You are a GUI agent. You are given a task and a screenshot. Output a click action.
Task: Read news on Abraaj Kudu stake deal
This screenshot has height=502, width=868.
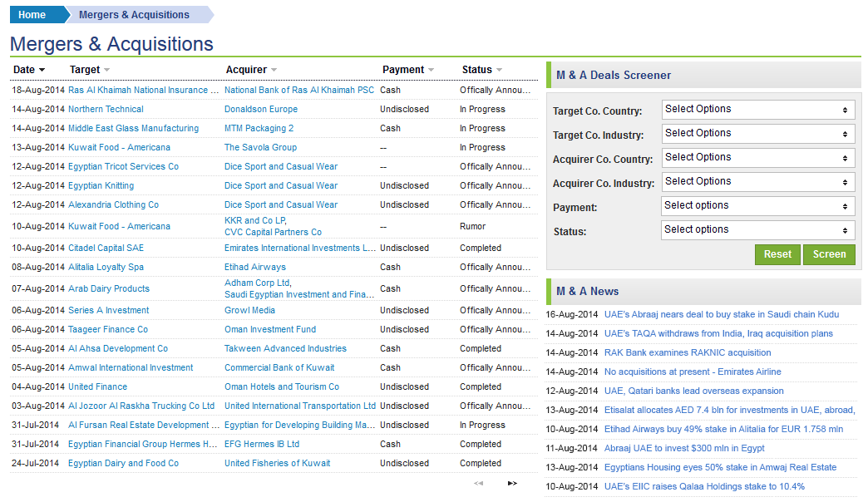pyautogui.click(x=722, y=315)
